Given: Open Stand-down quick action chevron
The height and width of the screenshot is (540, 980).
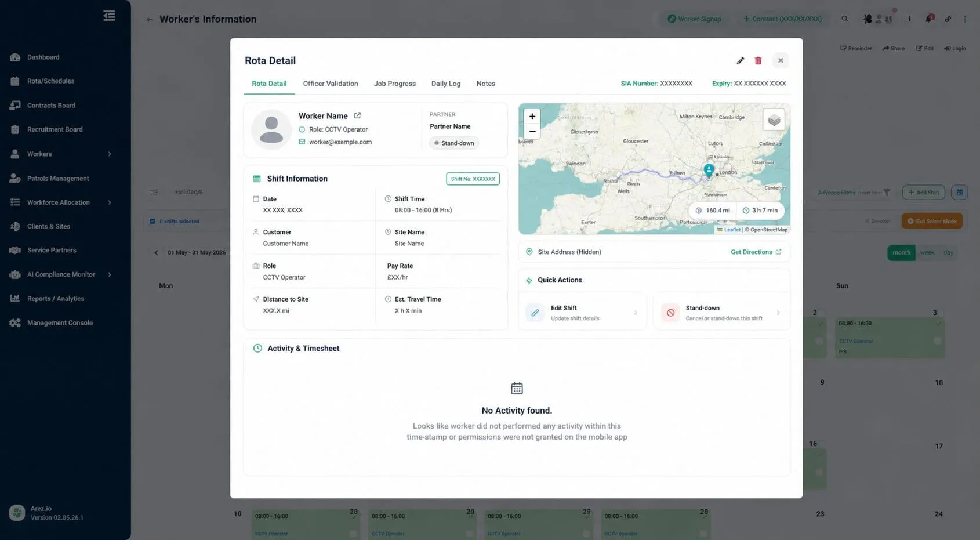Looking at the screenshot, I should coord(778,313).
